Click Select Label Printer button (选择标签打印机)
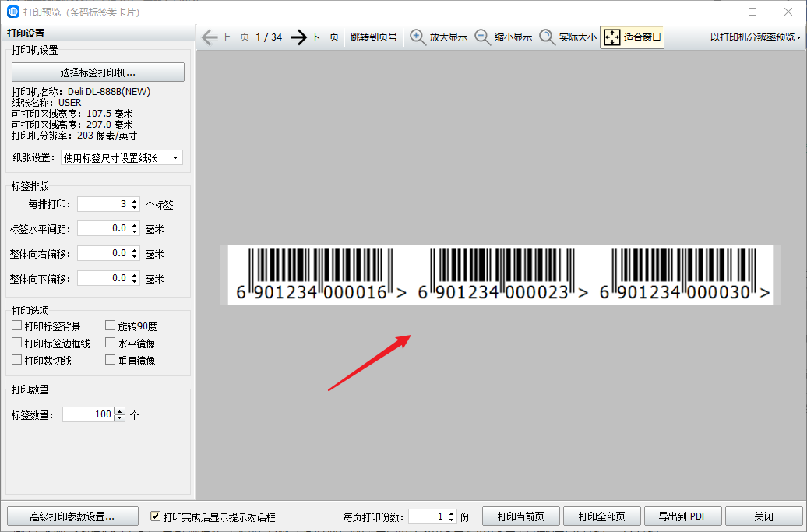 (x=98, y=72)
